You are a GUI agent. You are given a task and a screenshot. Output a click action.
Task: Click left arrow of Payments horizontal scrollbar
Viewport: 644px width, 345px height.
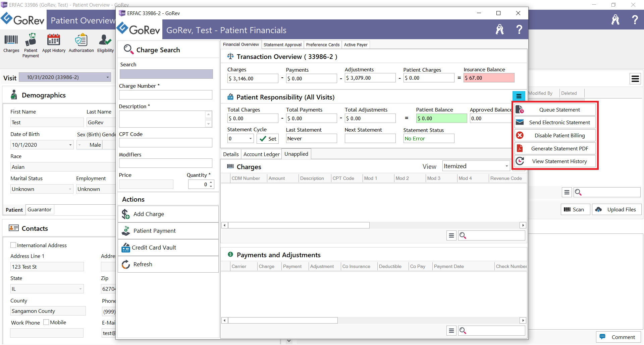click(x=224, y=321)
